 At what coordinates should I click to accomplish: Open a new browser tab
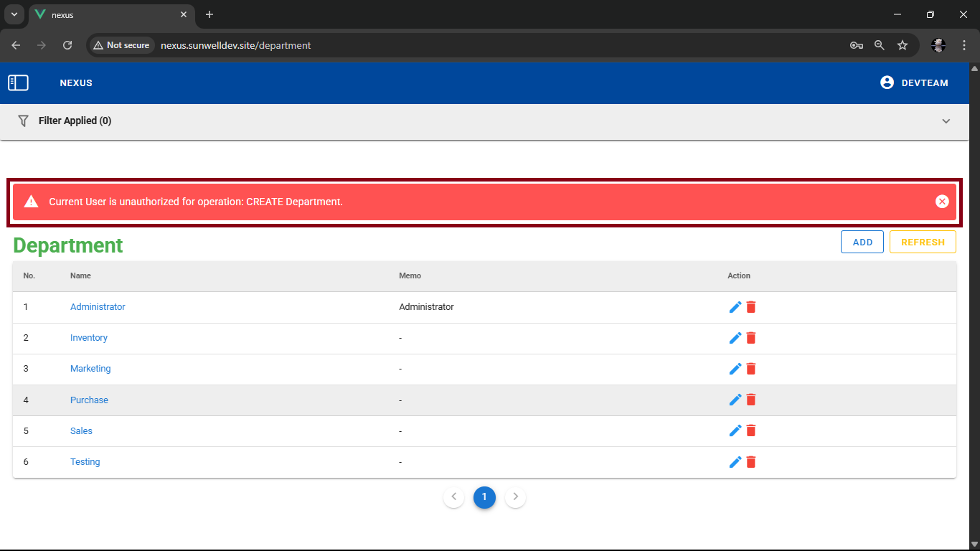pyautogui.click(x=209, y=14)
